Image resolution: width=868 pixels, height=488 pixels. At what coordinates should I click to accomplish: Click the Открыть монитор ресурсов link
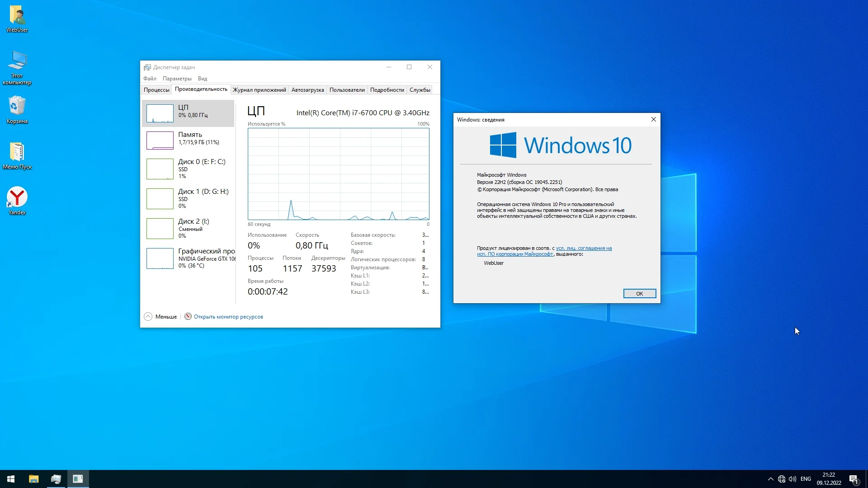point(228,317)
